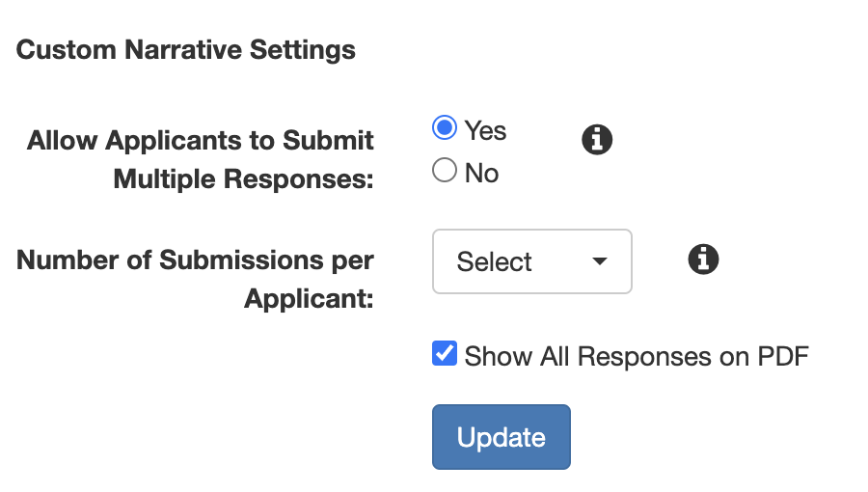
Task: Expand the submissions-per-applicant combo box
Action: (x=532, y=261)
